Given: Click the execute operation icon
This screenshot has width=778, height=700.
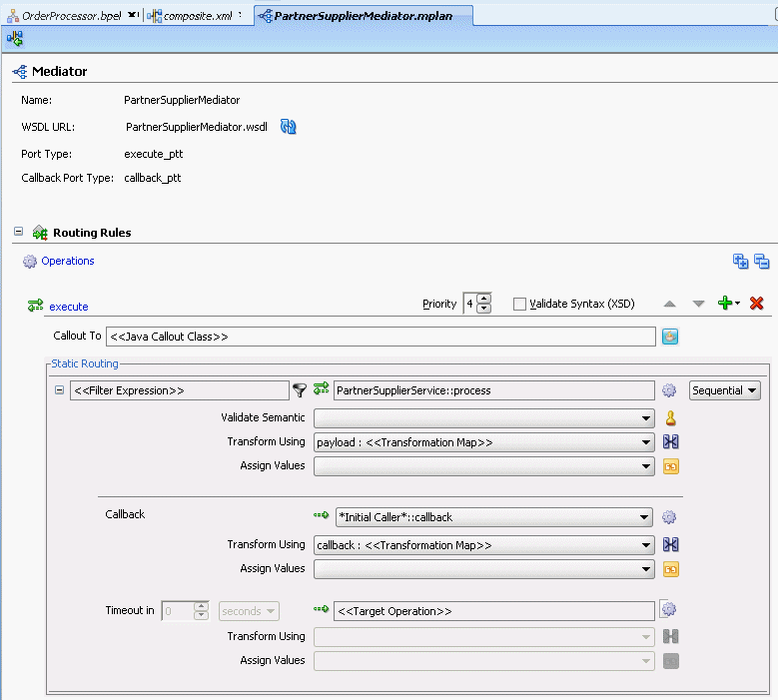Looking at the screenshot, I should tap(36, 306).
